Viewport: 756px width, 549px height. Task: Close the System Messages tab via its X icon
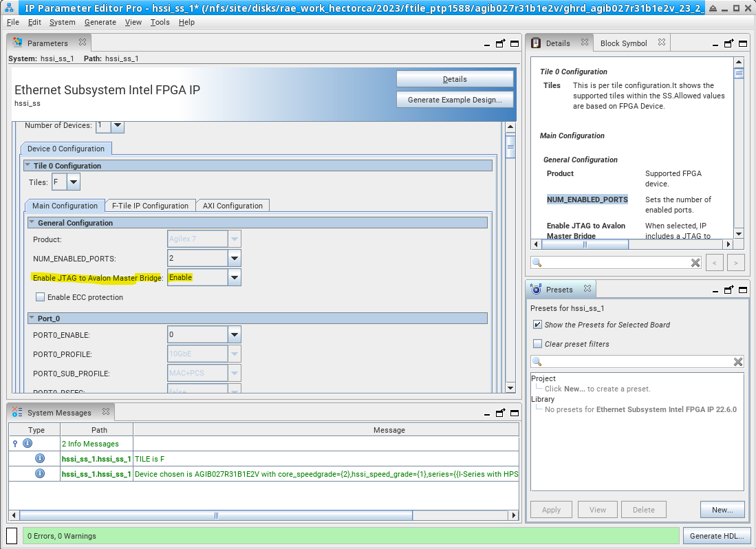point(105,412)
